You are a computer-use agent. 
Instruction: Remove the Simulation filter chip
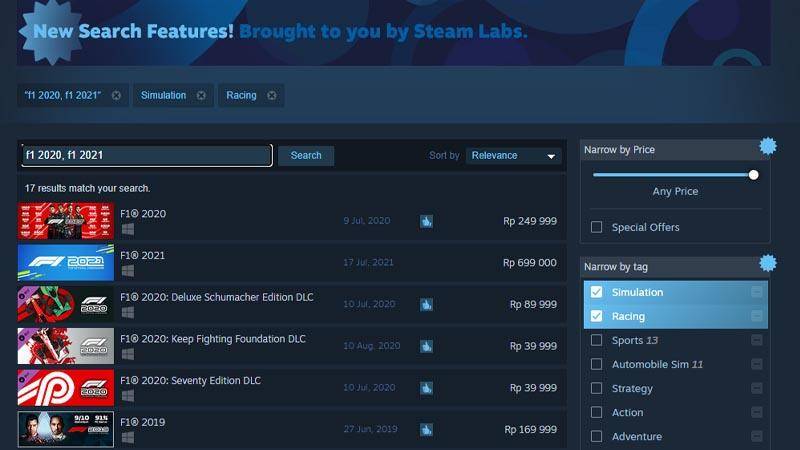(x=201, y=95)
